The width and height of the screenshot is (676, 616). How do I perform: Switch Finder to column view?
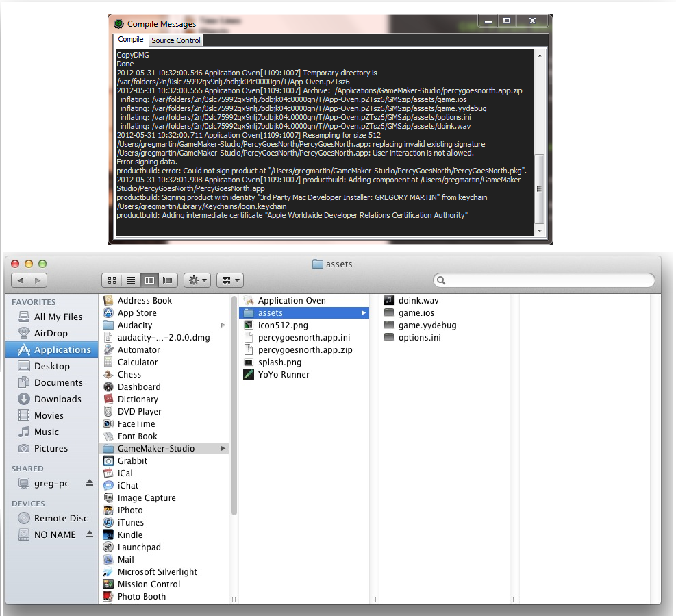click(149, 280)
